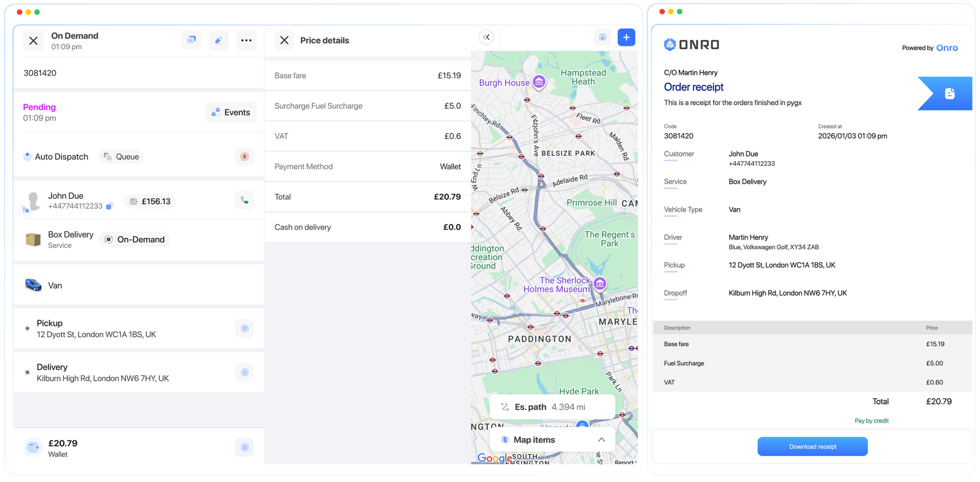Open the chat icon in the order header
The height and width of the screenshot is (482, 980).
191,40
